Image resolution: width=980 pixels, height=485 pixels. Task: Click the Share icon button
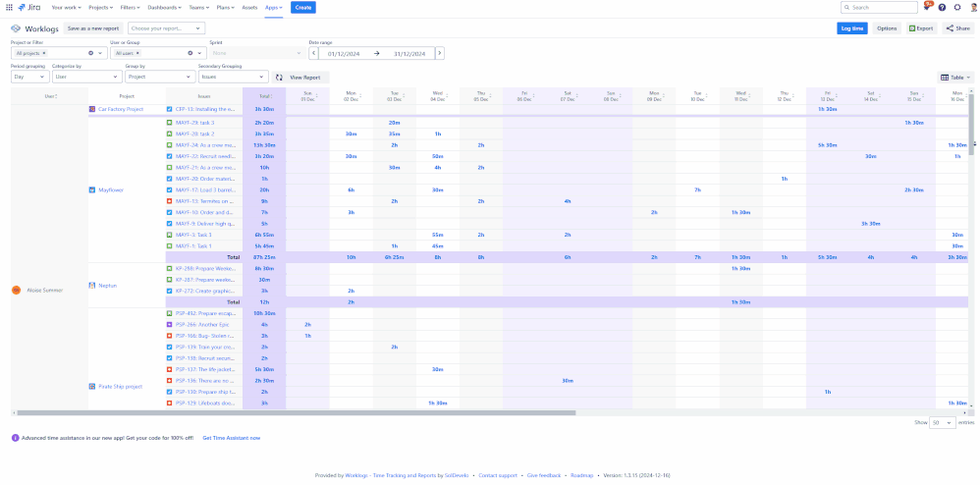coord(957,28)
